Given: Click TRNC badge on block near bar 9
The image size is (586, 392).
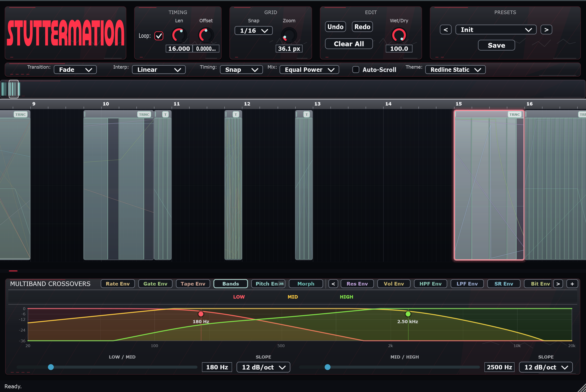Looking at the screenshot, I should pyautogui.click(x=21, y=115).
